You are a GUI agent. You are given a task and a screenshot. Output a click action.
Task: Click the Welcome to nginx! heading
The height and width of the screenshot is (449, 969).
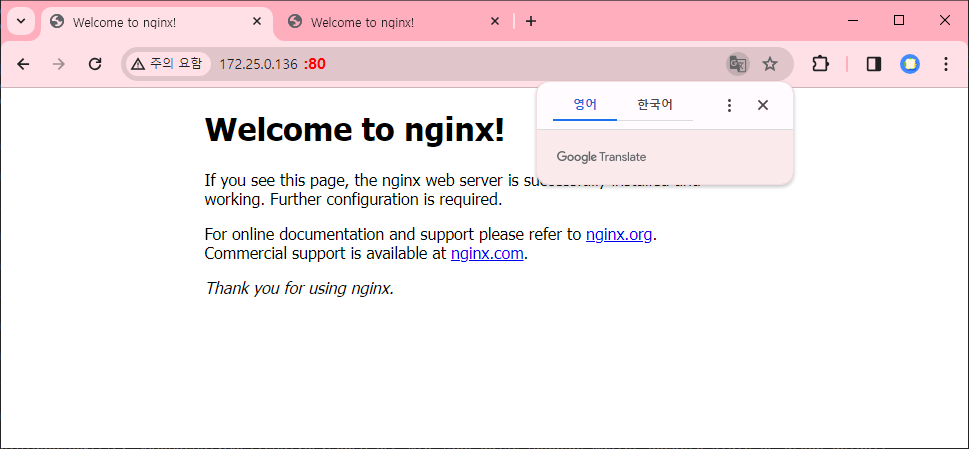355,130
